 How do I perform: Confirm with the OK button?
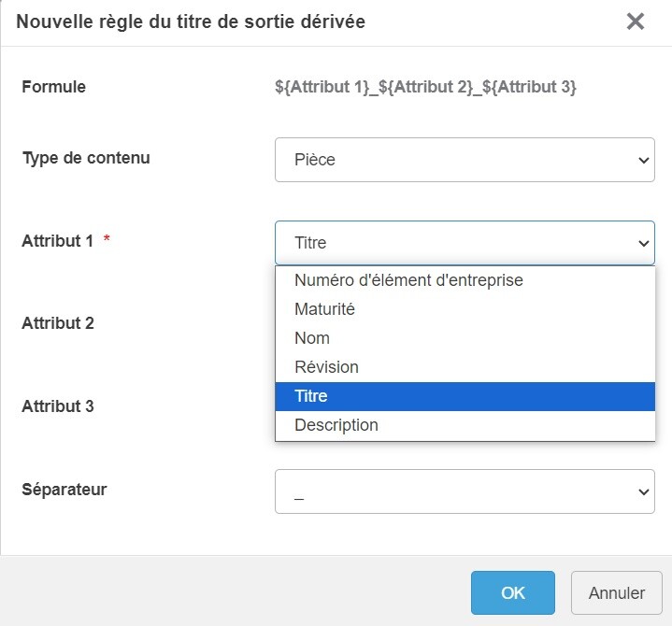(x=513, y=592)
